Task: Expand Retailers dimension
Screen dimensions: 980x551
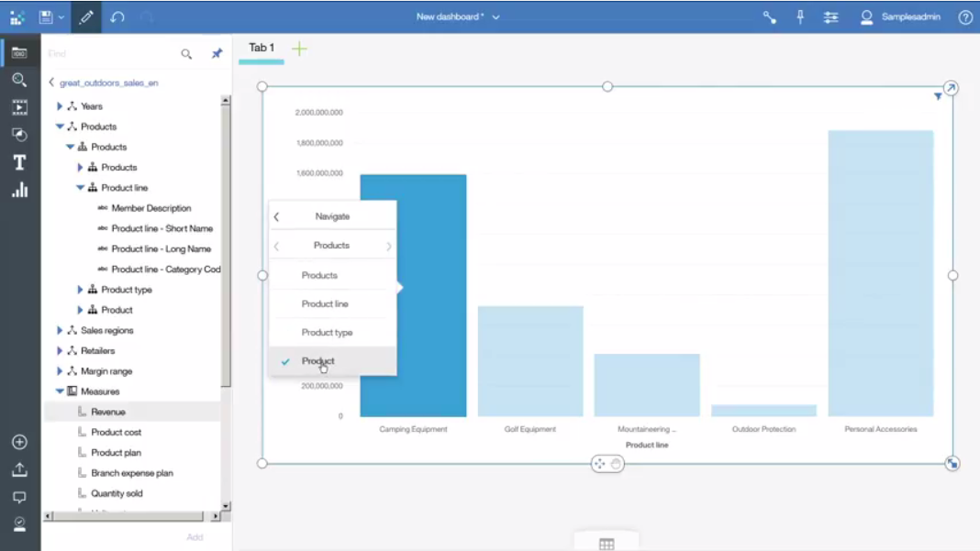Action: 60,350
